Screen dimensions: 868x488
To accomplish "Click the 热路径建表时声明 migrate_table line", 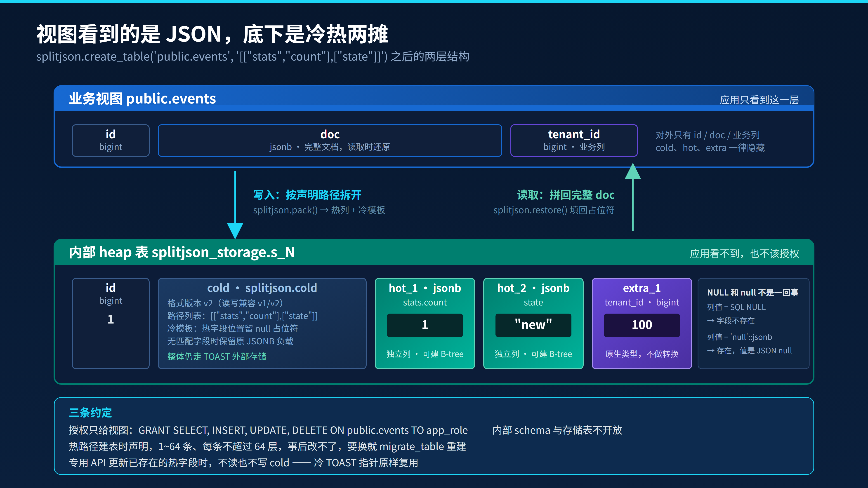I will (268, 447).
